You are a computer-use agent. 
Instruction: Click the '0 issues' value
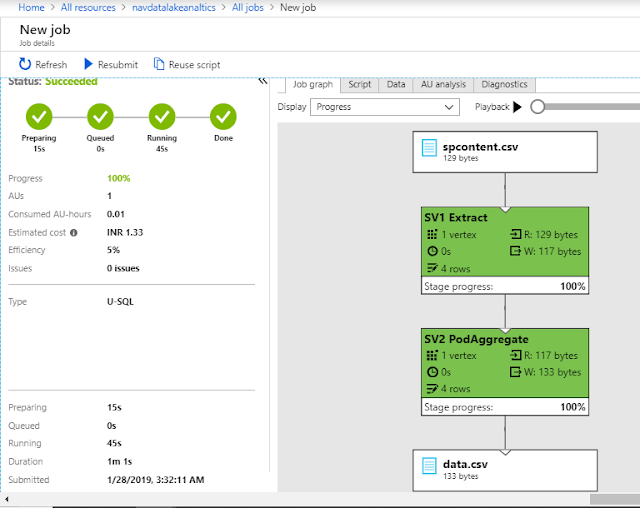pos(123,268)
